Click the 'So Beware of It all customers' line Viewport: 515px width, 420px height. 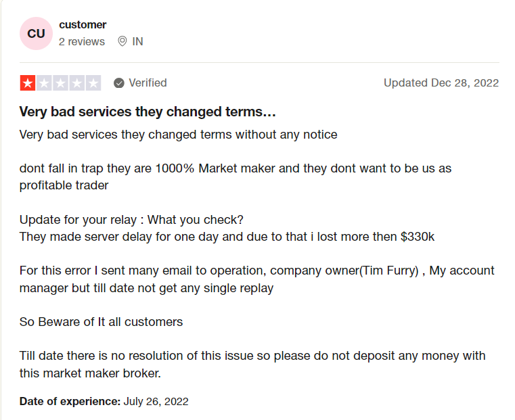(101, 322)
